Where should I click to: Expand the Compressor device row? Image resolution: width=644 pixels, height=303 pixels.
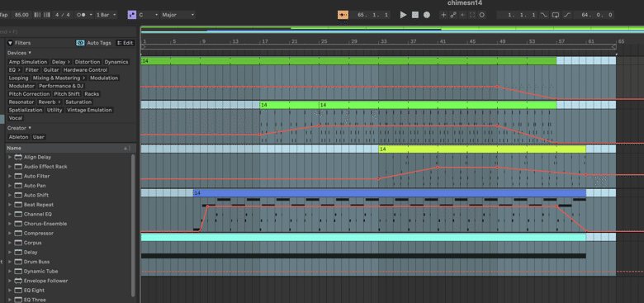point(10,233)
